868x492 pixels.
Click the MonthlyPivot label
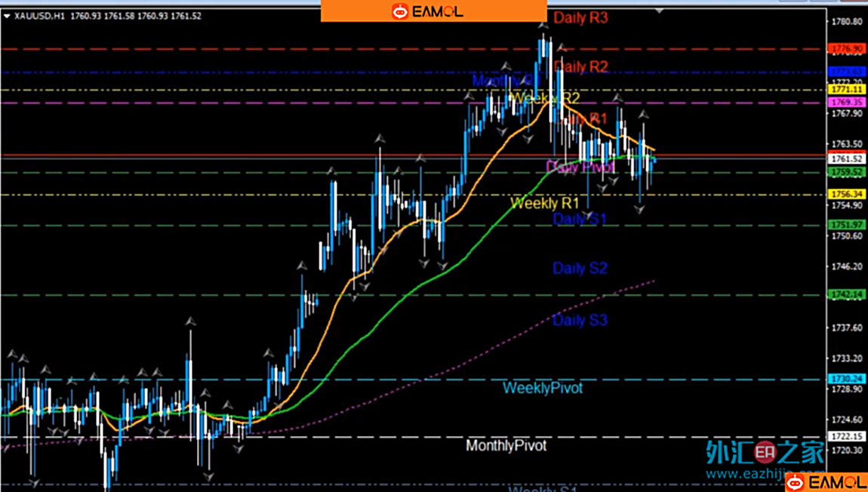click(506, 445)
